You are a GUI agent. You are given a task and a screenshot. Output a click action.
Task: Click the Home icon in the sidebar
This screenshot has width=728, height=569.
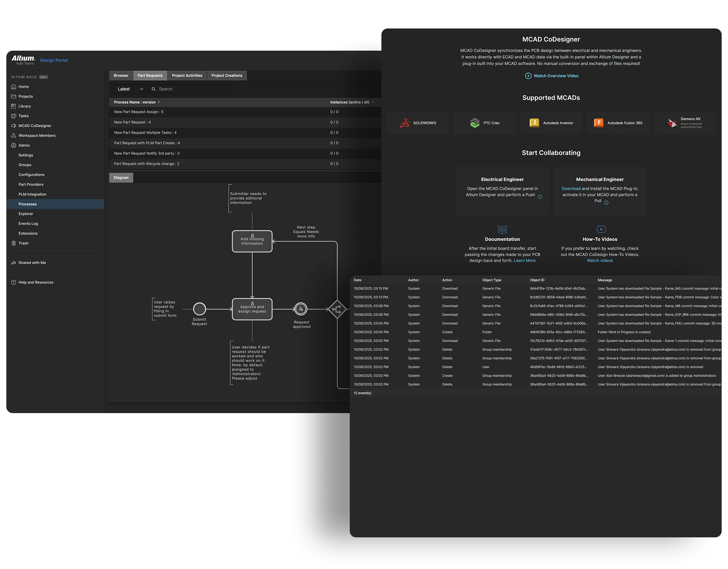[x=13, y=87]
